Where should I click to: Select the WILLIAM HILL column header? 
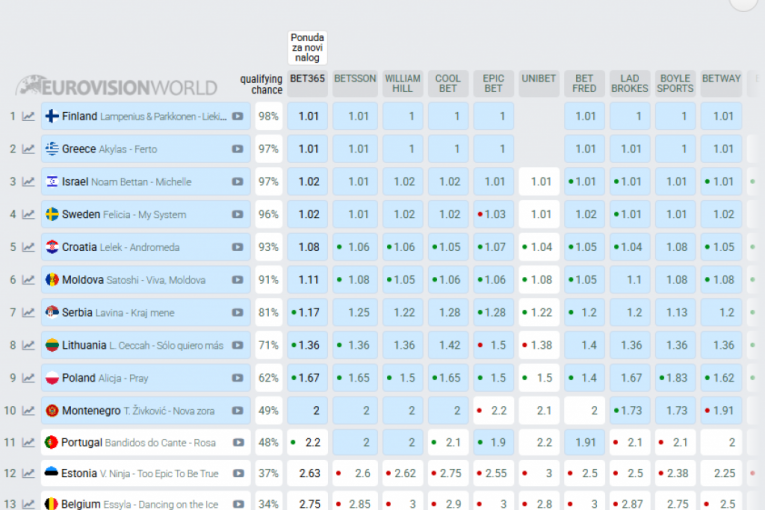[x=403, y=83]
